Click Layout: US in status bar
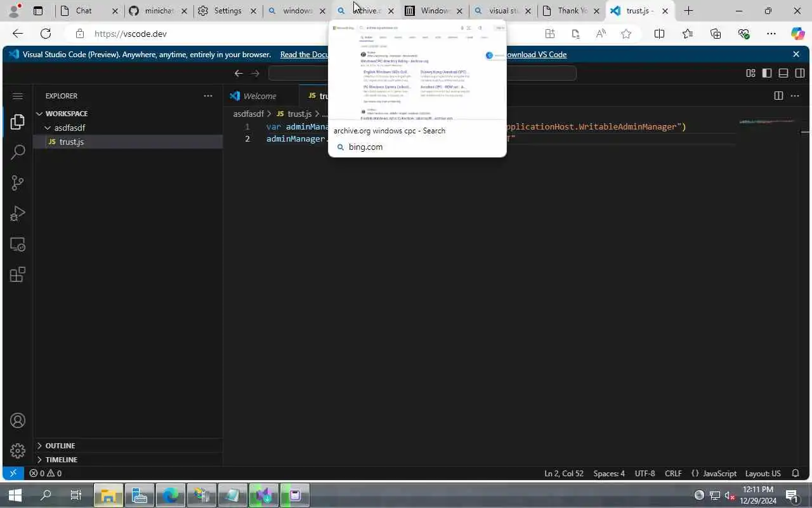The width and height of the screenshot is (812, 508). point(763,473)
